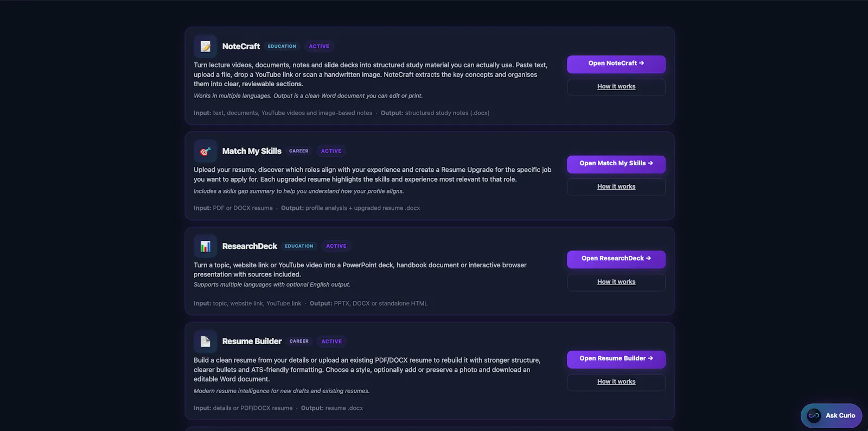Click the NoteCraft notepad icon
The height and width of the screenshot is (431, 868).
pos(205,47)
